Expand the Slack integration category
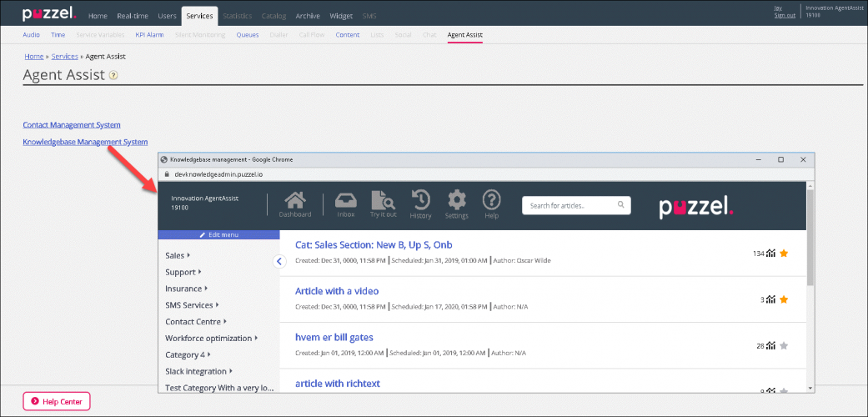 [x=198, y=372]
